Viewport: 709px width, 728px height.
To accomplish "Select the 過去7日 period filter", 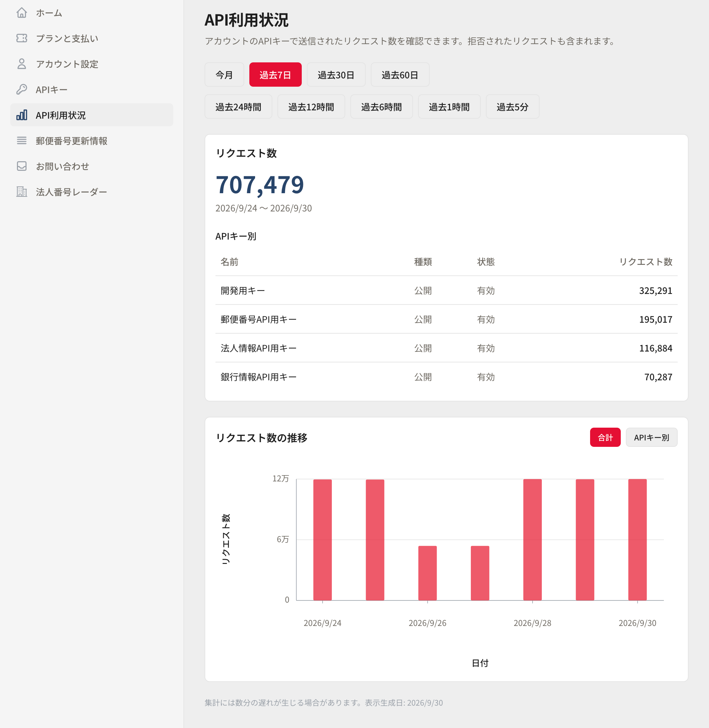I will pyautogui.click(x=275, y=75).
